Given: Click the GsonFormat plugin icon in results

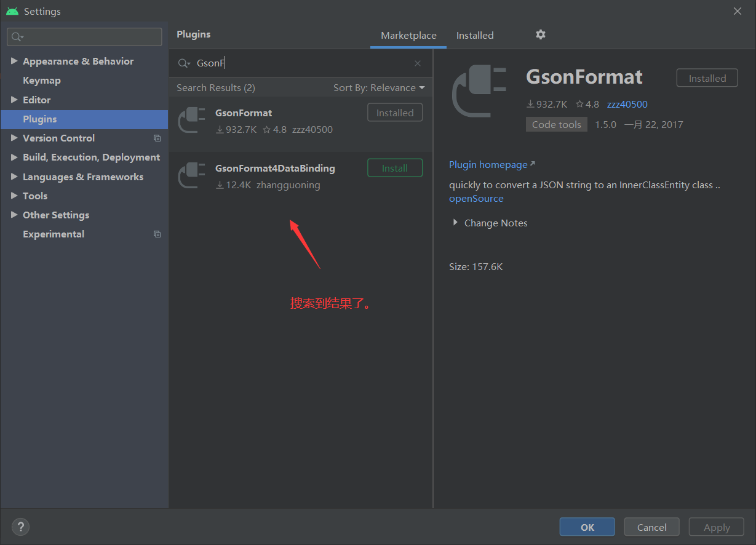Looking at the screenshot, I should click(x=191, y=120).
